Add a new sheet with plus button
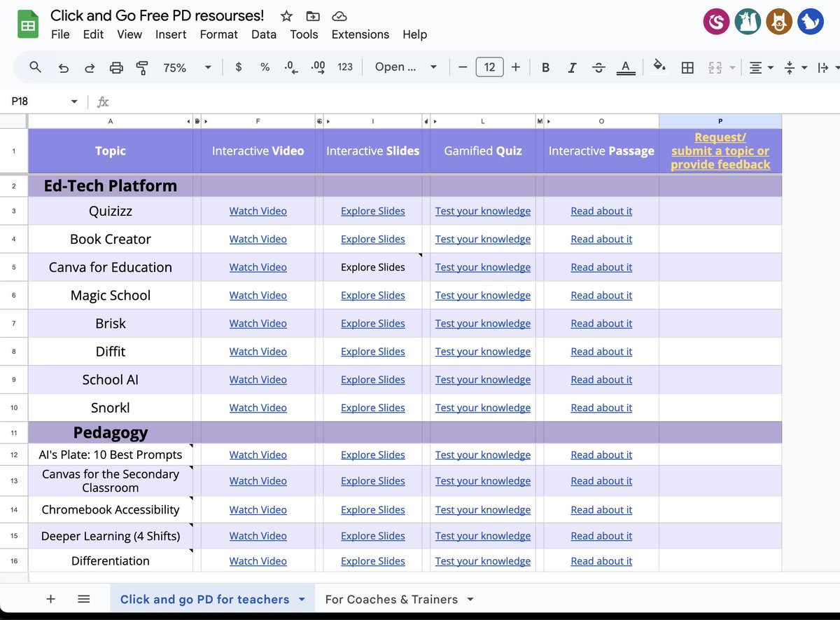The image size is (840, 620). (x=50, y=599)
